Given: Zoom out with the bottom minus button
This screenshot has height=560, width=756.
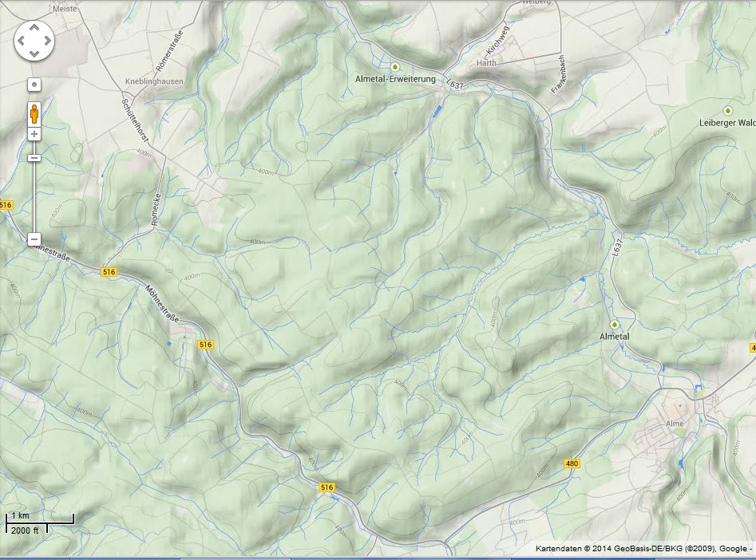Looking at the screenshot, I should tap(34, 239).
